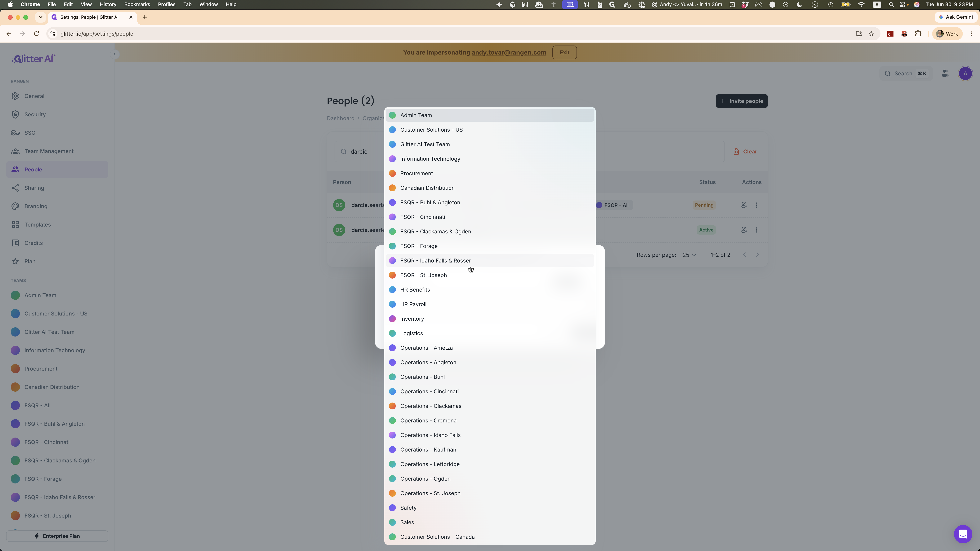Click the Security shield icon
Screen dimensions: 980x551
[15, 114]
